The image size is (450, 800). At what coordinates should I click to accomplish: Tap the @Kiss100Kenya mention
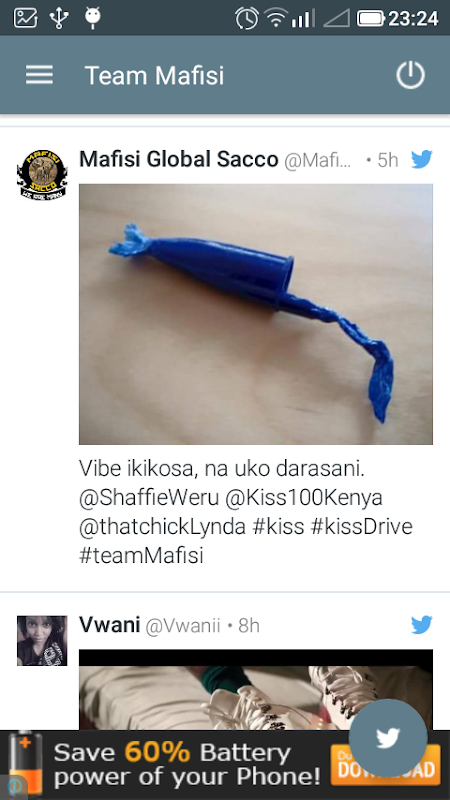point(304,498)
